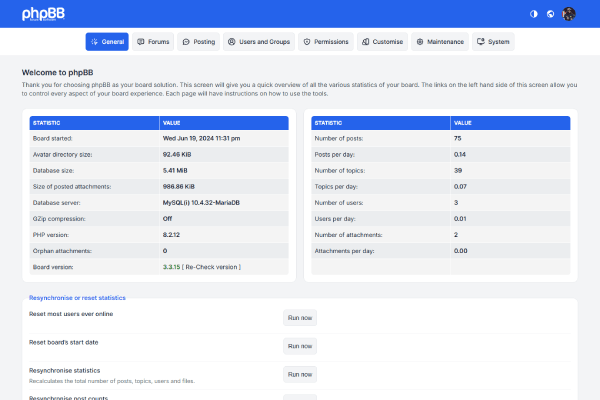Click the 'Resynchronise statistics' label
The height and width of the screenshot is (400, 600).
65,371
